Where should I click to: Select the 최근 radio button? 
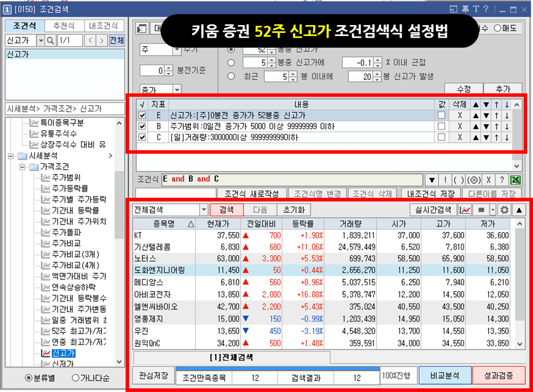[230, 76]
